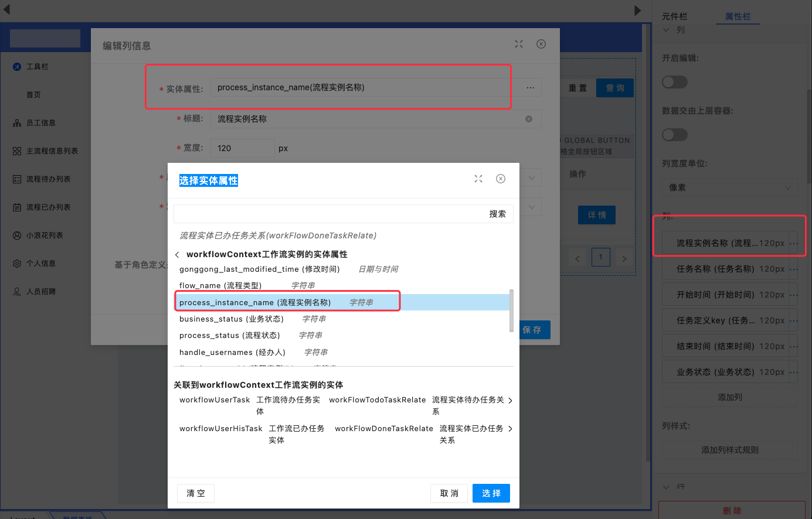
Task: Click the entity attribute search input field
Action: click(x=328, y=214)
